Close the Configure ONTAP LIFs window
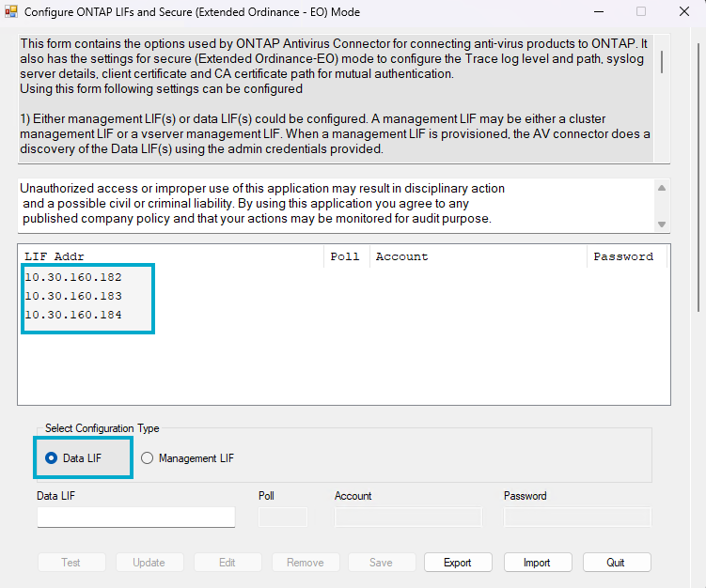This screenshot has height=588, width=706. tap(683, 12)
